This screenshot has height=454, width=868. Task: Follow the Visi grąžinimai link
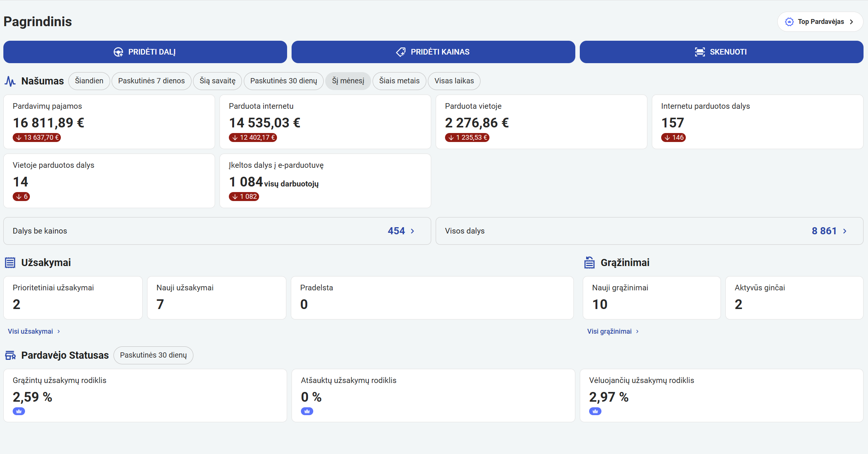pyautogui.click(x=610, y=331)
